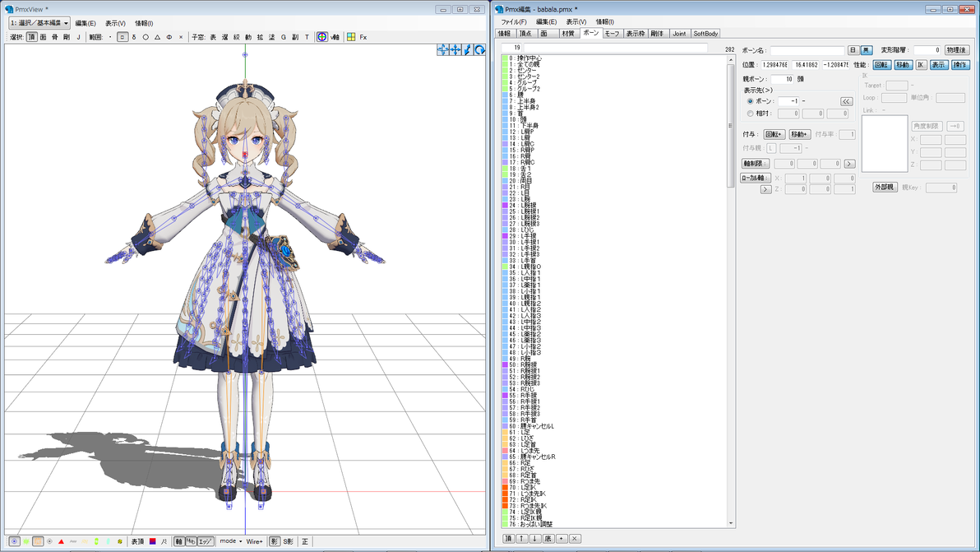Click the 親ボーン index field
Screen dimensions: 980x552
783,80
